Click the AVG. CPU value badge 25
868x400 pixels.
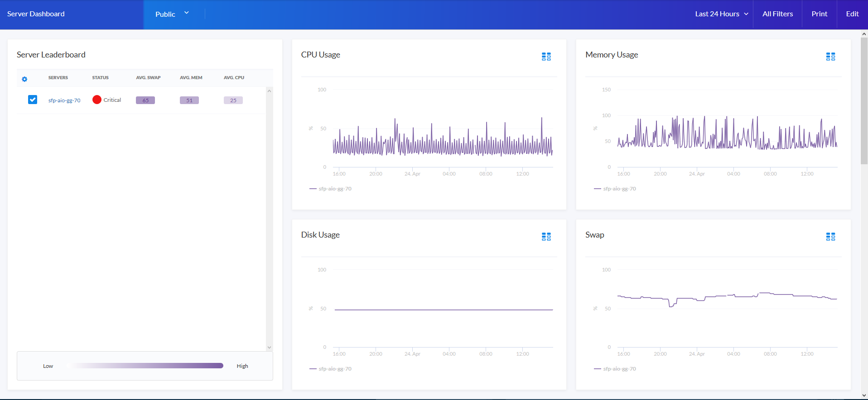click(x=233, y=100)
